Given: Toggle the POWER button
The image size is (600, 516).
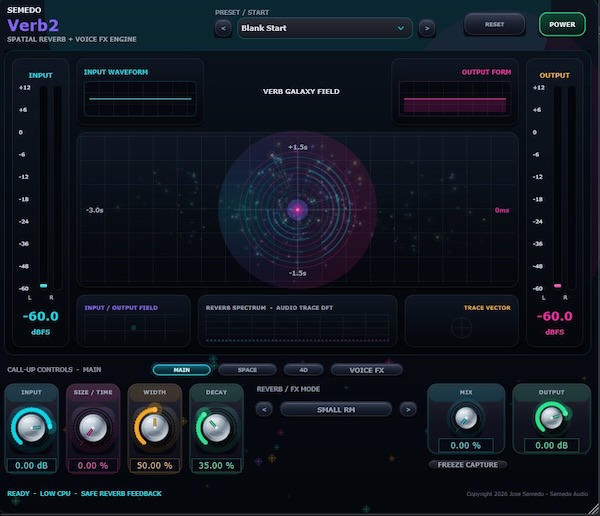Looking at the screenshot, I should [x=562, y=24].
